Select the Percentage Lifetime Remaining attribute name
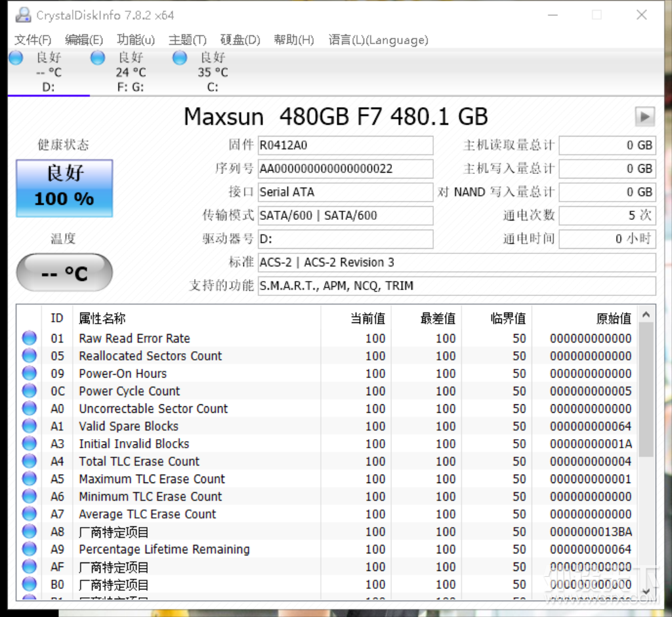Screen dimensions: 672x617 click(164, 549)
